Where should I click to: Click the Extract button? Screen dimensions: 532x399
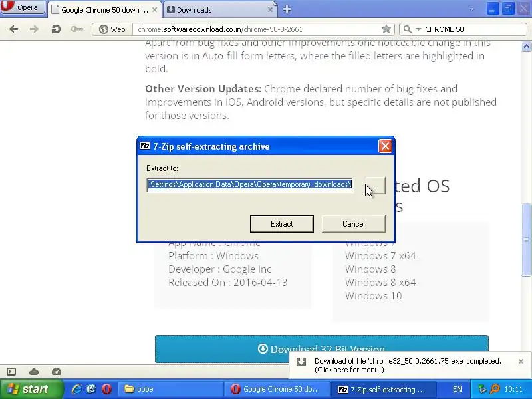(x=281, y=224)
